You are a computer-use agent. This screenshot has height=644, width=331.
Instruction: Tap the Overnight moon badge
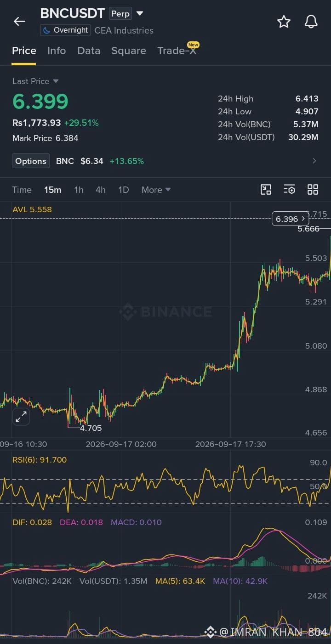65,30
